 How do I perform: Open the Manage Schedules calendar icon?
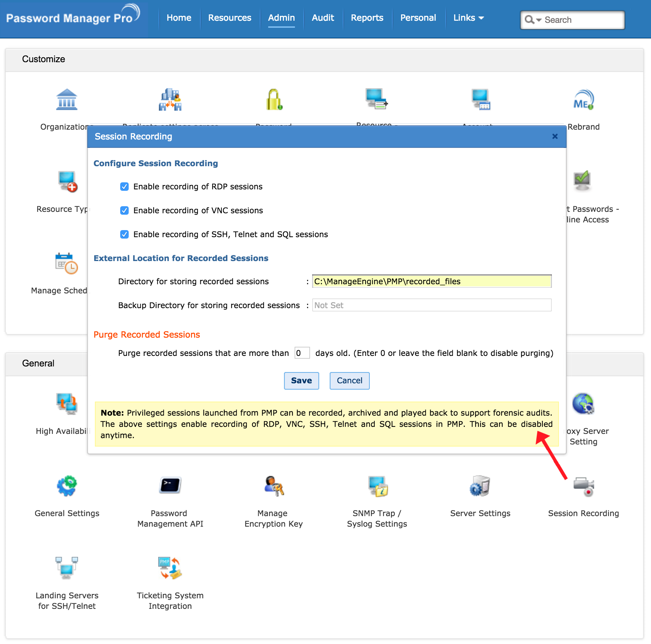(x=66, y=263)
